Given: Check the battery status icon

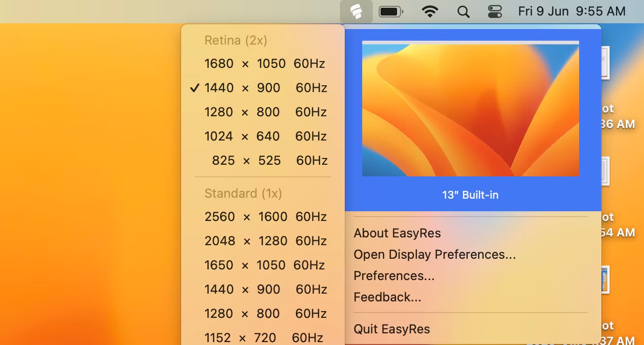Looking at the screenshot, I should point(391,12).
